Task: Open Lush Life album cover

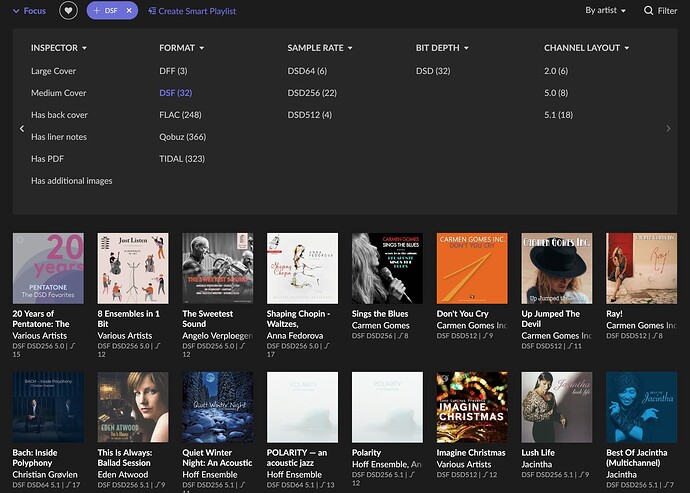Action: pyautogui.click(x=557, y=407)
